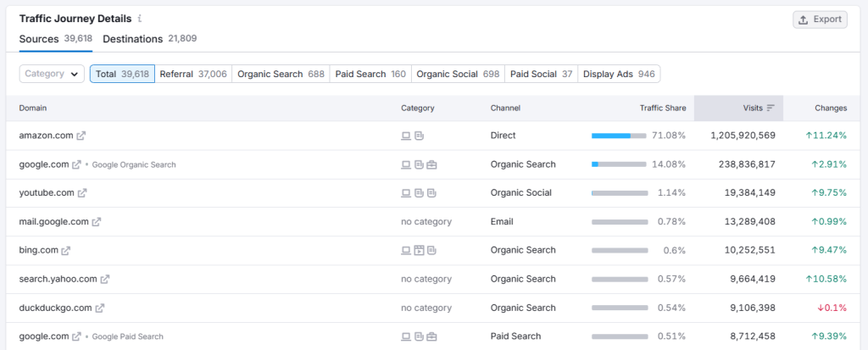This screenshot has height=350, width=868.
Task: Open youtube.com external link icon
Action: 82,192
